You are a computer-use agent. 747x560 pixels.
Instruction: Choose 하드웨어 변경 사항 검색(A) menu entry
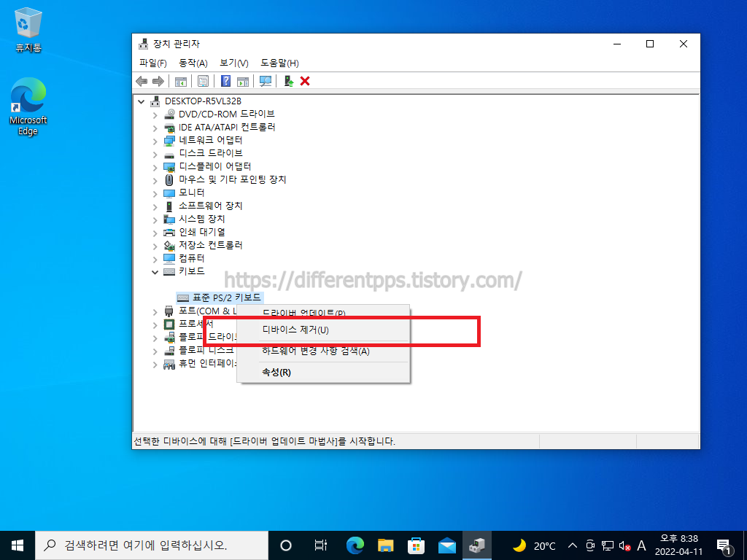[x=323, y=351]
